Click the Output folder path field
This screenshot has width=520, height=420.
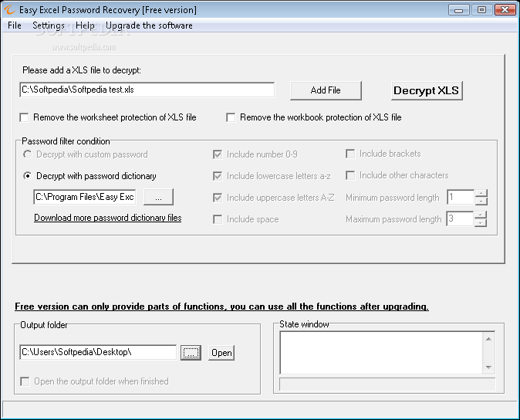pos(98,352)
